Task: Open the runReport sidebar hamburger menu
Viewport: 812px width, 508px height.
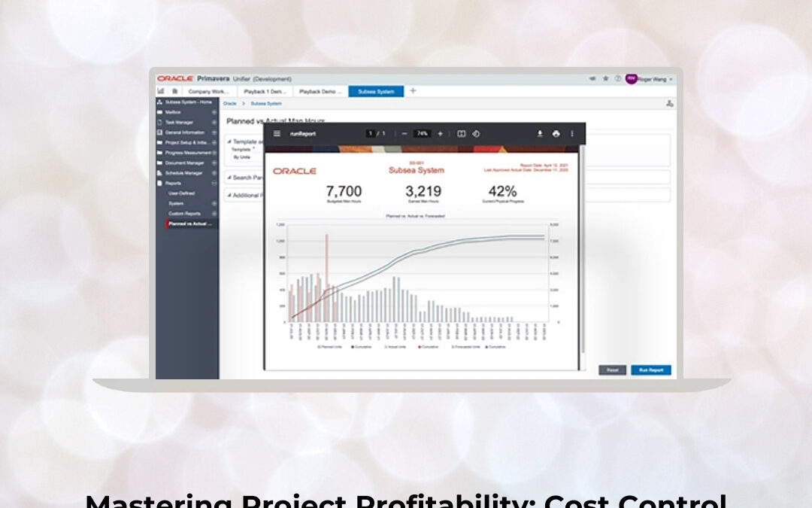Action: tap(275, 134)
